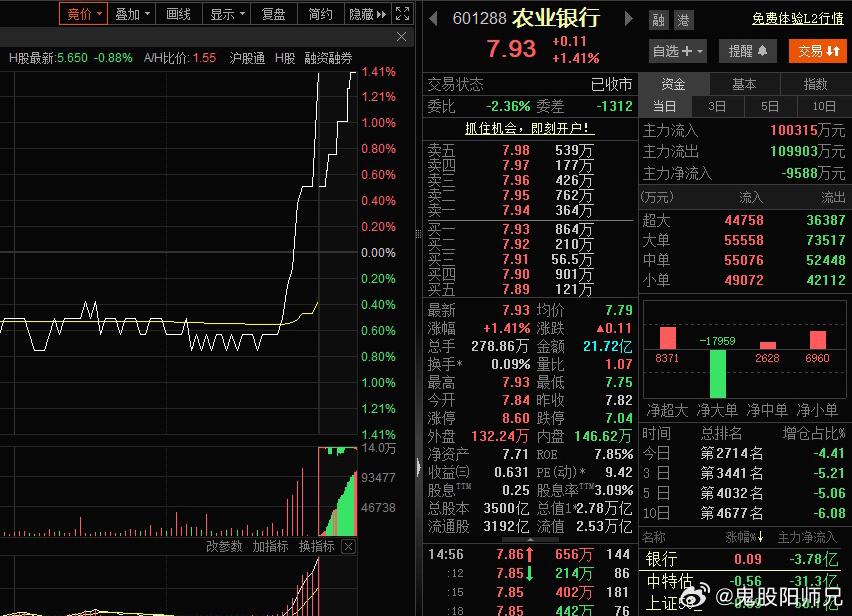This screenshot has width=852, height=616.
Task: Click the 中特估 sector row
Action: [745, 581]
